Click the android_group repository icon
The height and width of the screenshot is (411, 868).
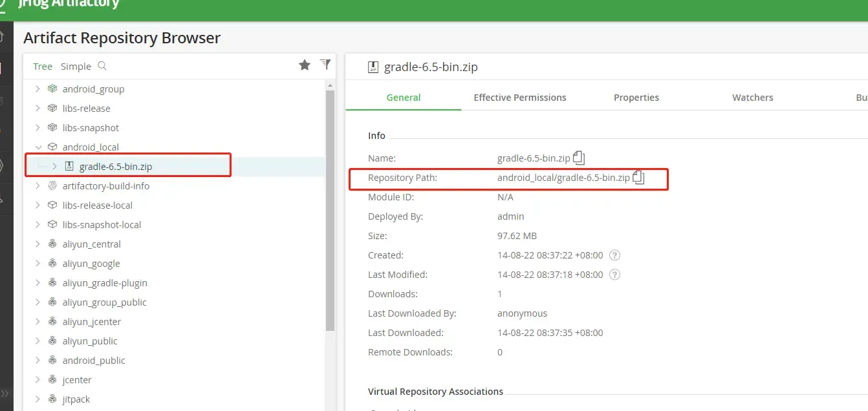pos(52,89)
